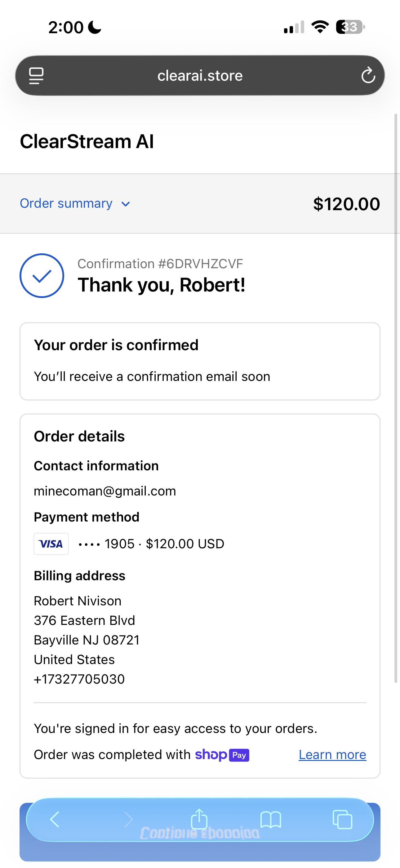The width and height of the screenshot is (400, 868).
Task: Tap the ClearStream AI store title
Action: (87, 141)
